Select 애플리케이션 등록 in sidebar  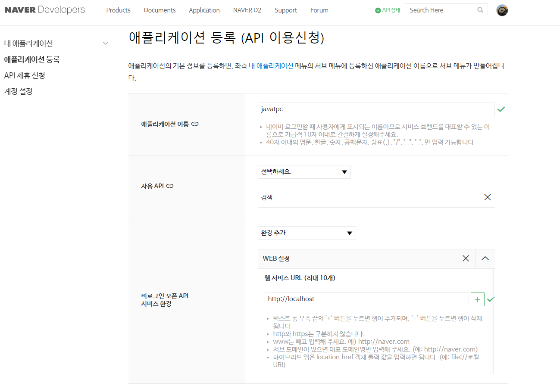pos(32,59)
